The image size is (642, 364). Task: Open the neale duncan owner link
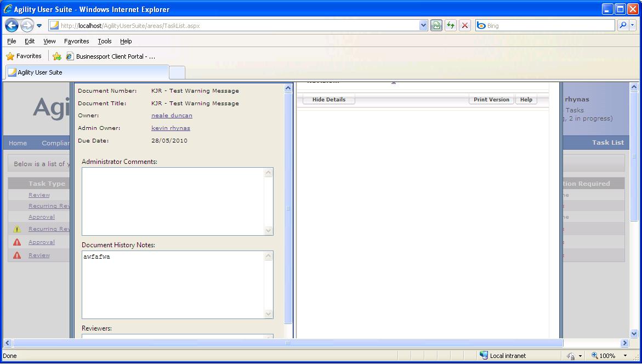(172, 116)
